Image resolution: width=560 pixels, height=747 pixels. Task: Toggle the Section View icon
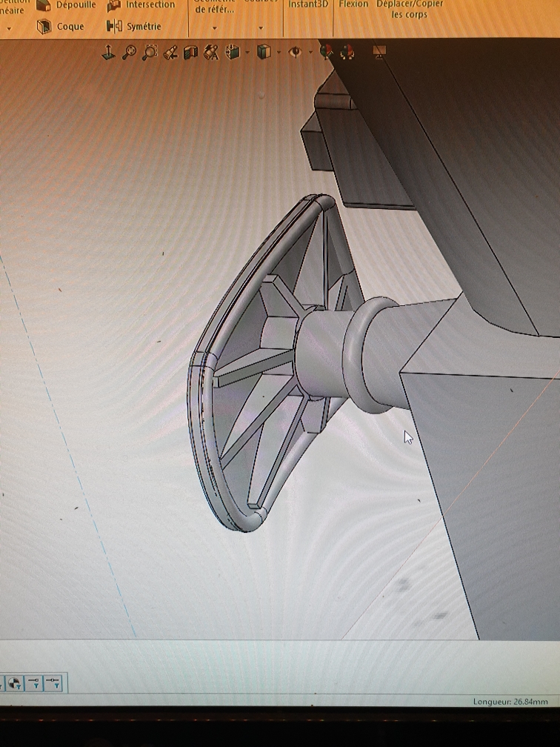click(190, 52)
